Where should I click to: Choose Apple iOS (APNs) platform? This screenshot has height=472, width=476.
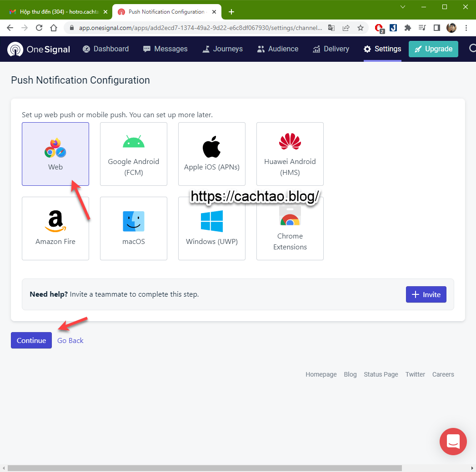click(211, 154)
